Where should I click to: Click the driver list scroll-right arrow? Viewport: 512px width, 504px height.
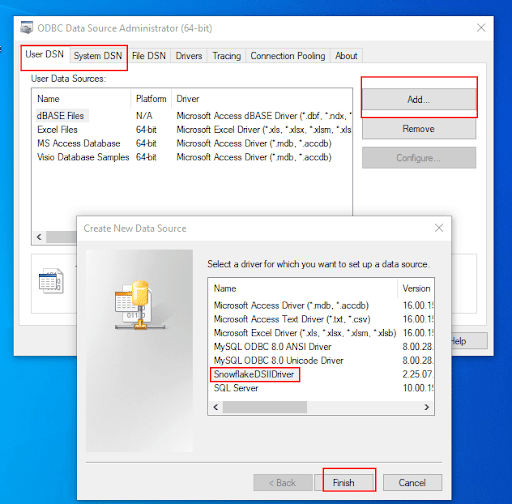pyautogui.click(x=426, y=407)
